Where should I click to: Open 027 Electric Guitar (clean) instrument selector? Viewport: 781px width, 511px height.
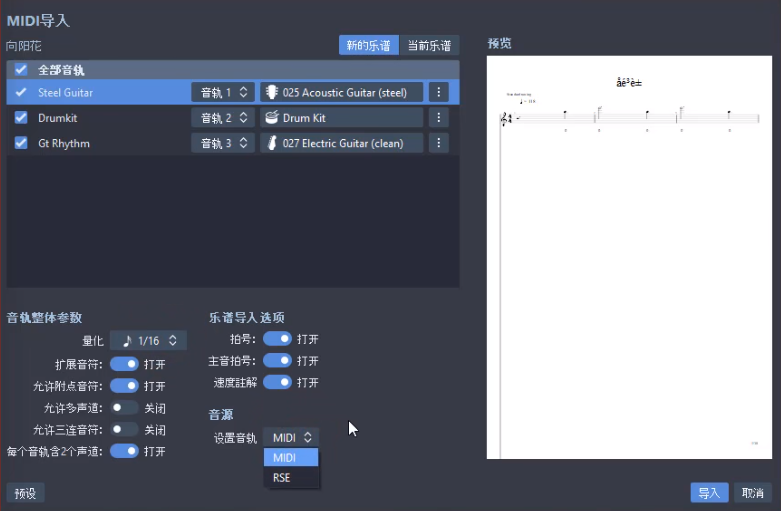(x=342, y=143)
